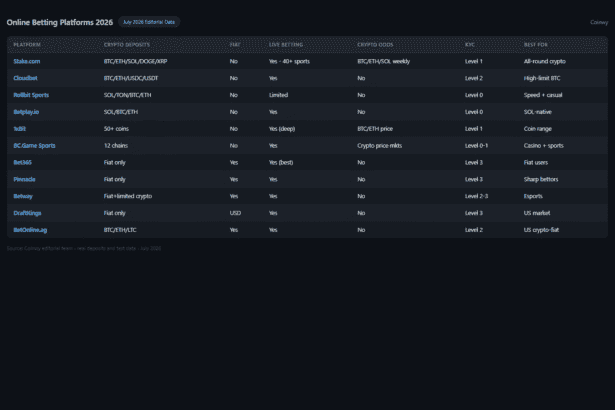Open the BetOnline.ag link

(30, 230)
